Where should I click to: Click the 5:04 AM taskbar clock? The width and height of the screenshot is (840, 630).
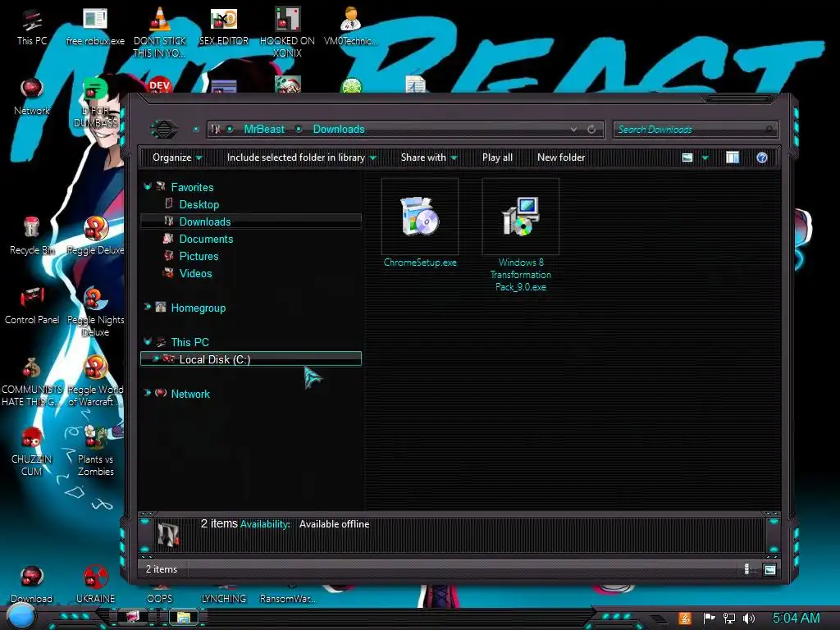pos(796,618)
